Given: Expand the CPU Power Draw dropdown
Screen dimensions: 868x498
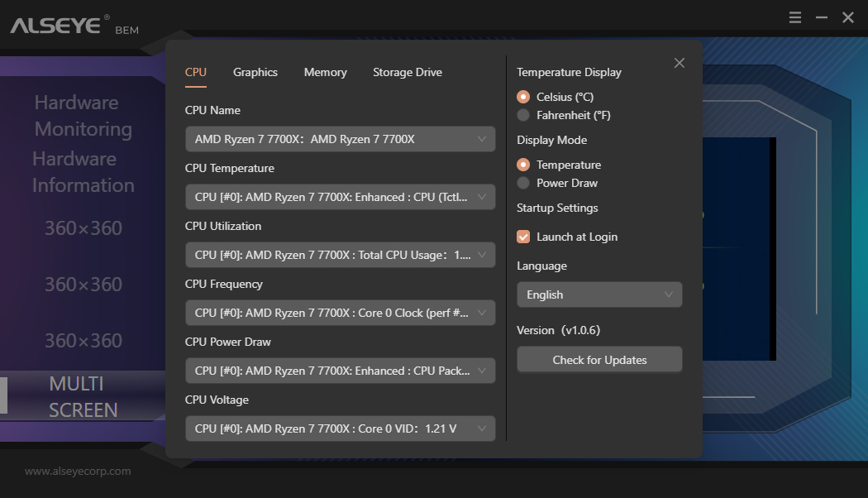Looking at the screenshot, I should point(340,371).
